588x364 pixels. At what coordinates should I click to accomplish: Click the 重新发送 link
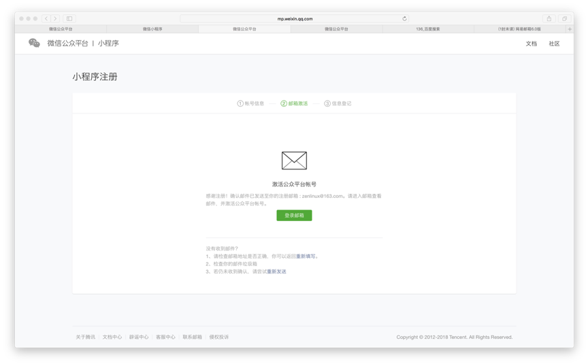coord(276,271)
